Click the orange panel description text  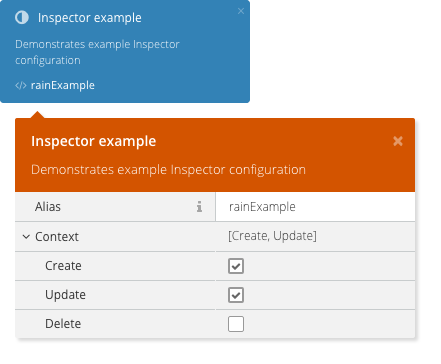pyautogui.click(x=168, y=170)
